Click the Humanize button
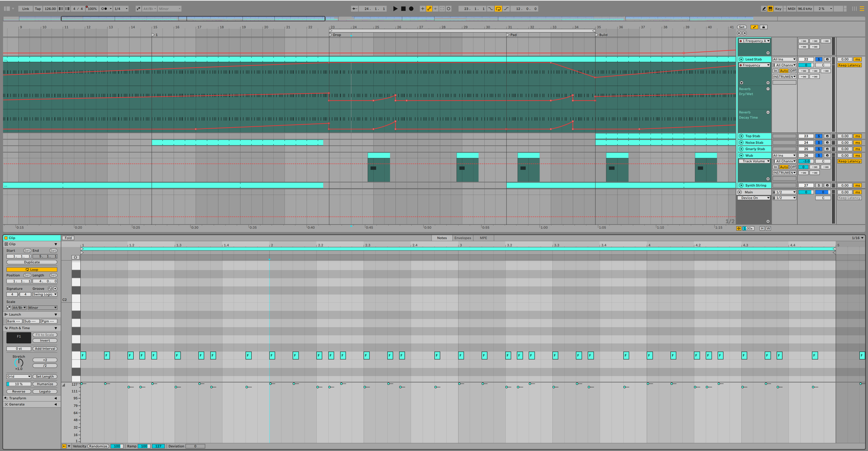Image resolution: width=868 pixels, height=451 pixels. pyautogui.click(x=45, y=384)
